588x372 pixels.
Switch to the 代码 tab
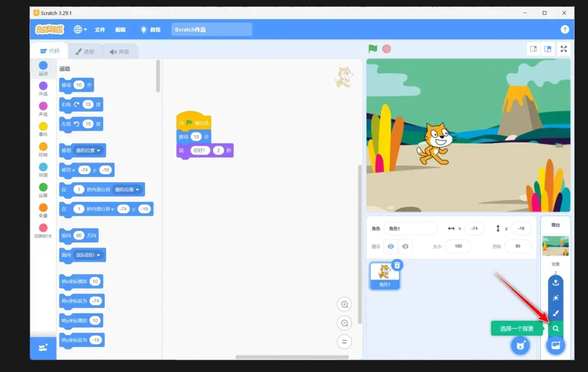[49, 51]
